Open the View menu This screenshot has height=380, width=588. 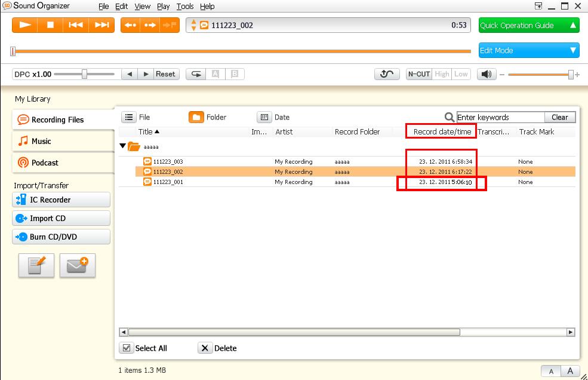pyautogui.click(x=143, y=7)
